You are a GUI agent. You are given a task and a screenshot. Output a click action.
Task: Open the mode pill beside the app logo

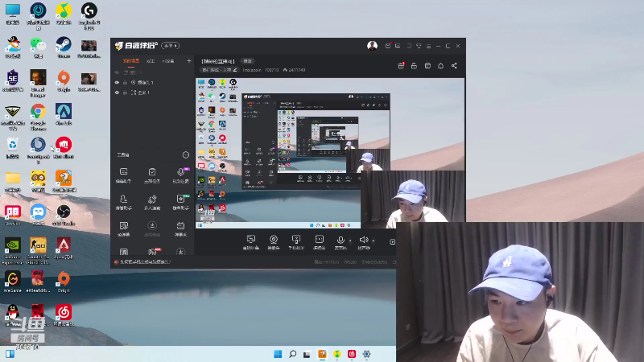171,46
